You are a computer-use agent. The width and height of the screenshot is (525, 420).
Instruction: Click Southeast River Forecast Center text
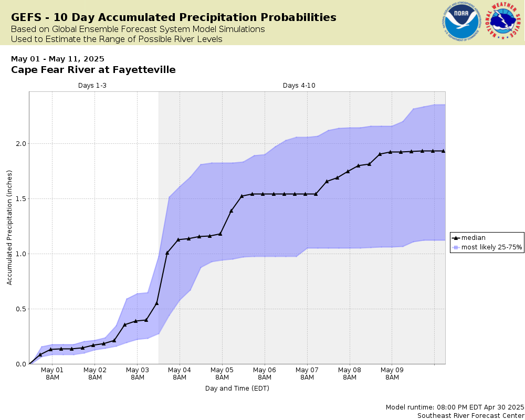(471, 416)
